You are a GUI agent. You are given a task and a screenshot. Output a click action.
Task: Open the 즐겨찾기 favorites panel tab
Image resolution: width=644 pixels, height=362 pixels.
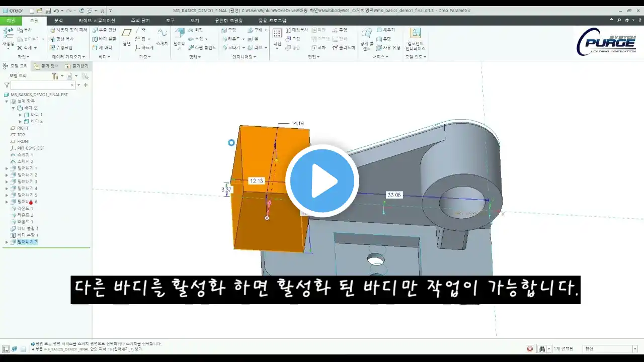(76, 66)
